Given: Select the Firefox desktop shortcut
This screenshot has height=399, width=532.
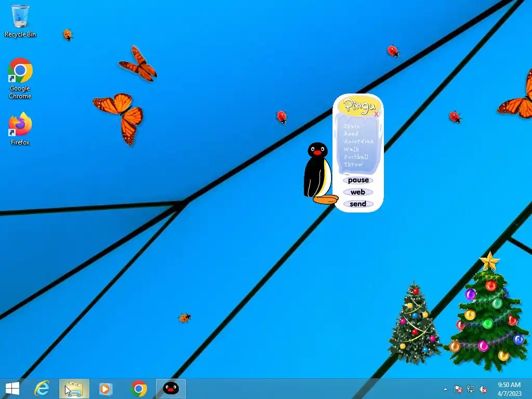Looking at the screenshot, I should pyautogui.click(x=20, y=129).
